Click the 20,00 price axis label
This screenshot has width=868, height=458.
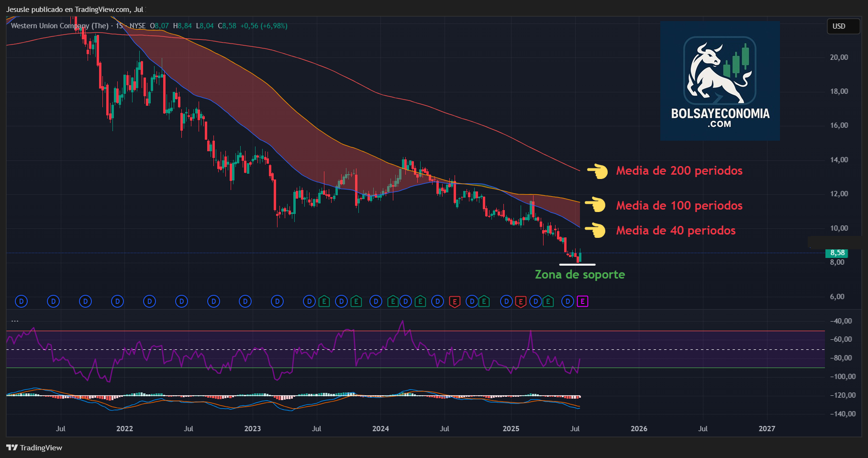coord(839,57)
